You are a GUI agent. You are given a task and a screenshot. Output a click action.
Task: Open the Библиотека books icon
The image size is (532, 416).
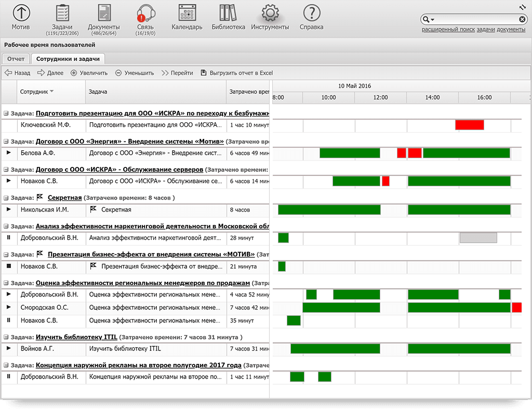(x=228, y=13)
